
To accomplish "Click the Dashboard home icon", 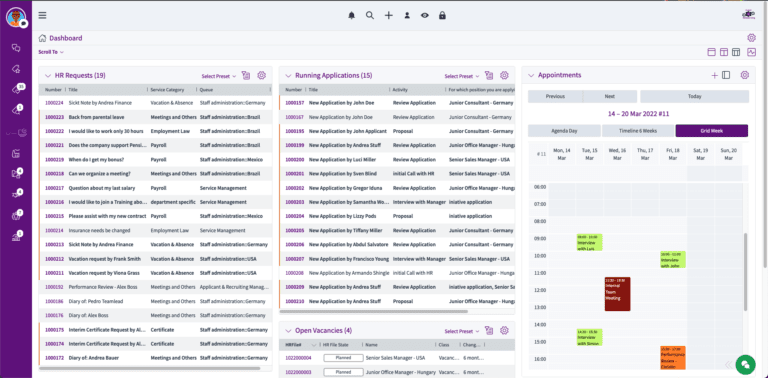I will pos(43,38).
